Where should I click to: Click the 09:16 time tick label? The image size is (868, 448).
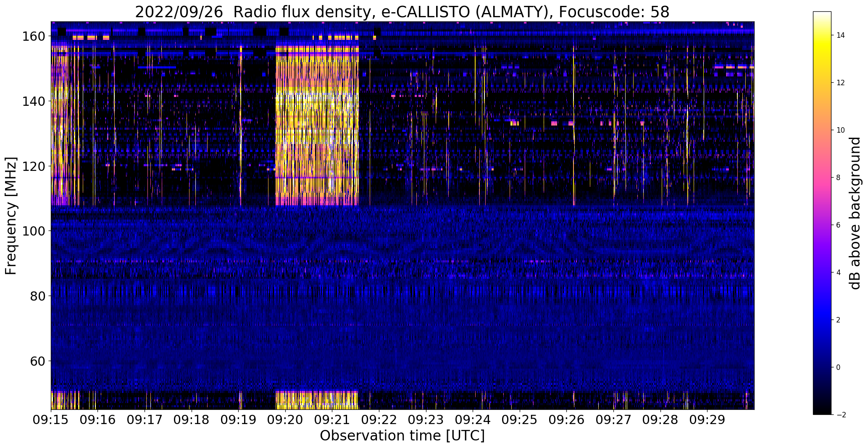(x=98, y=420)
